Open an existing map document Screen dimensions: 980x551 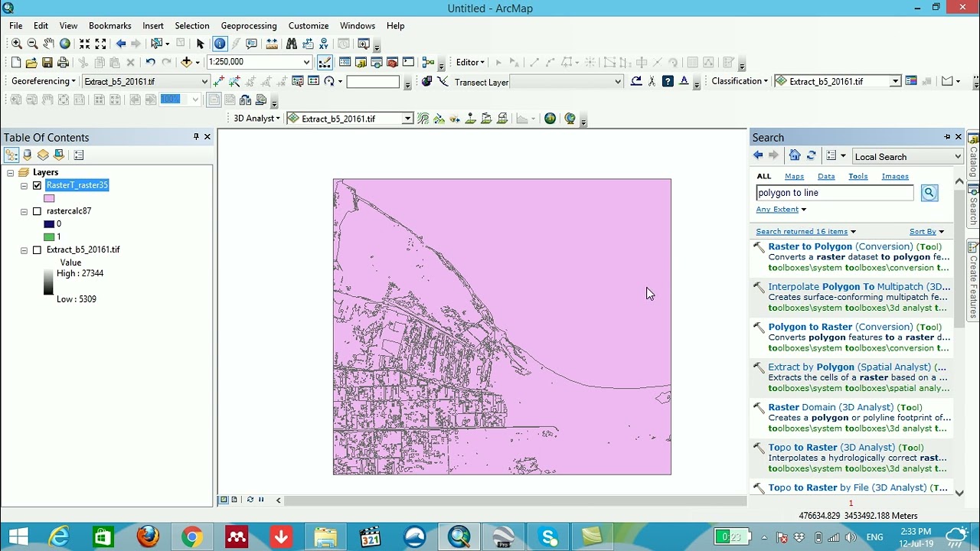coord(31,62)
